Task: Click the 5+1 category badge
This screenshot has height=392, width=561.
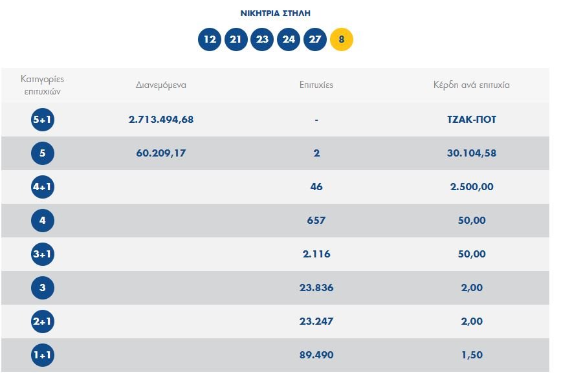Action: pos(43,120)
